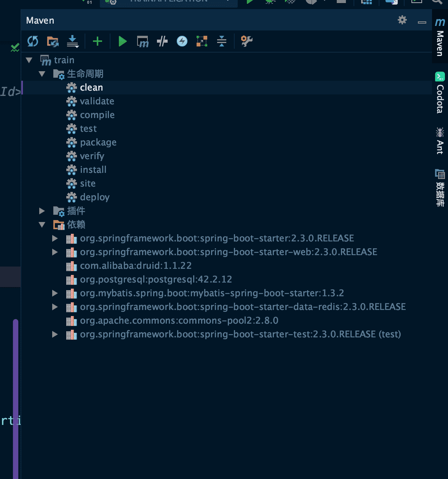Click the green Run Maven Build icon
This screenshot has height=479, width=448.
123,41
